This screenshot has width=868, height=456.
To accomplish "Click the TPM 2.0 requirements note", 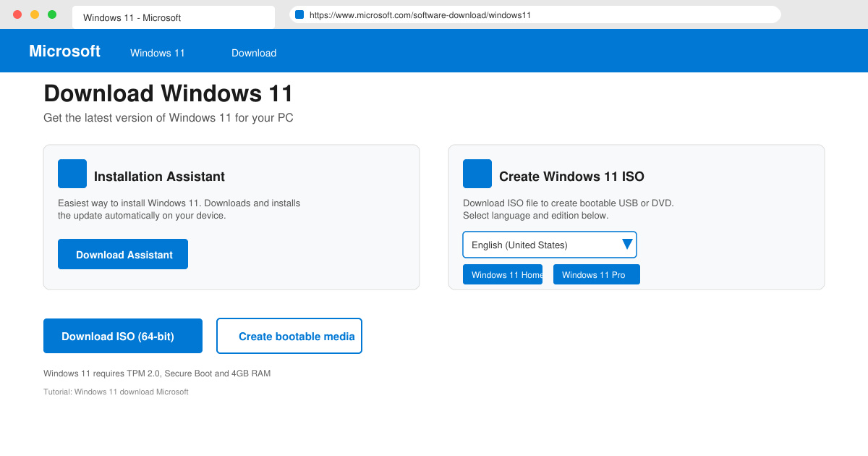I will [157, 373].
